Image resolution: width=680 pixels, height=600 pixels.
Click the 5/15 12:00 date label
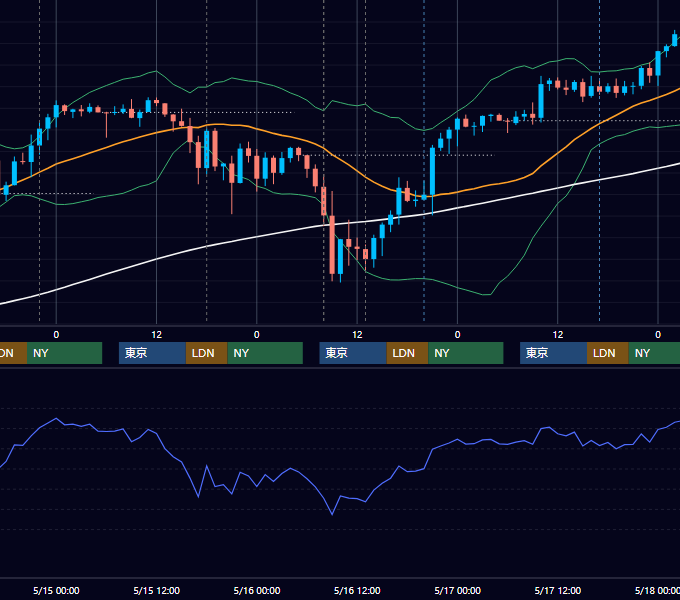pos(157,590)
